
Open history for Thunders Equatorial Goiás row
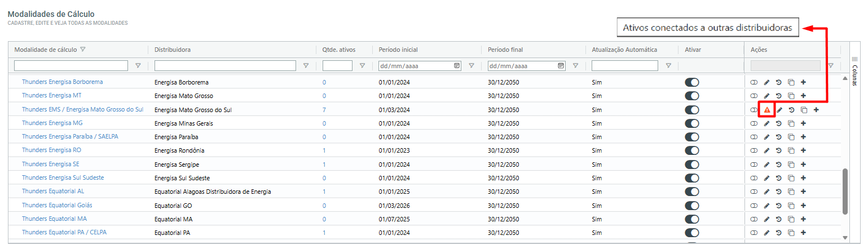[779, 206]
